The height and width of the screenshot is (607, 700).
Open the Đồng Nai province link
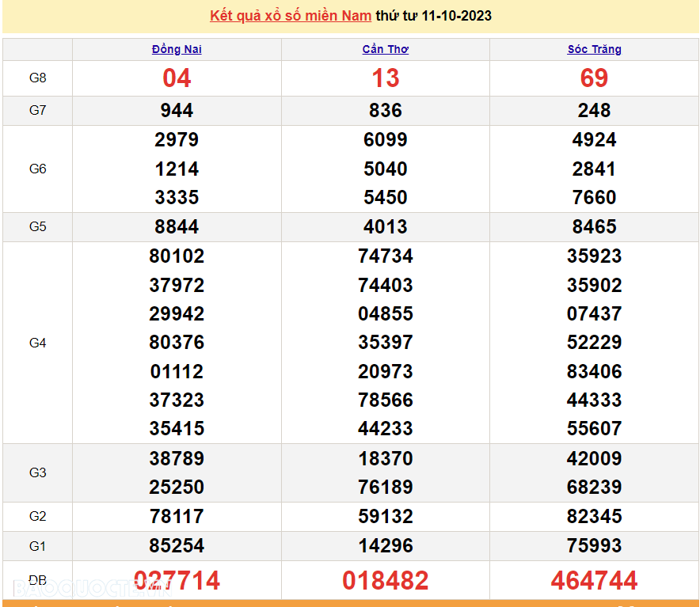click(x=177, y=49)
